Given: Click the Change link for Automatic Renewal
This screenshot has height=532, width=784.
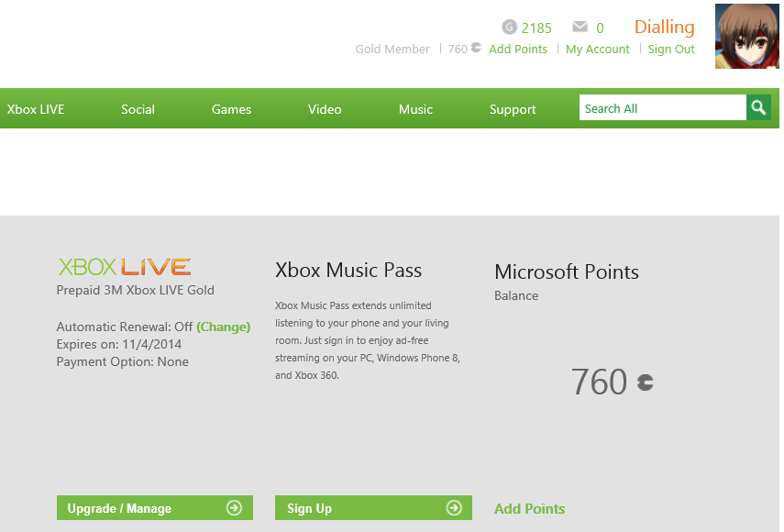Looking at the screenshot, I should [x=224, y=327].
